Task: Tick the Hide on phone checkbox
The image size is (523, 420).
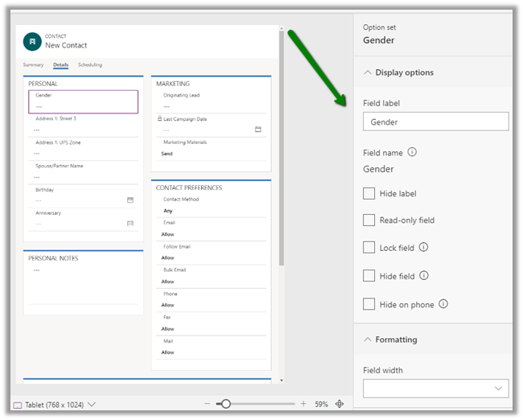Action: click(369, 304)
